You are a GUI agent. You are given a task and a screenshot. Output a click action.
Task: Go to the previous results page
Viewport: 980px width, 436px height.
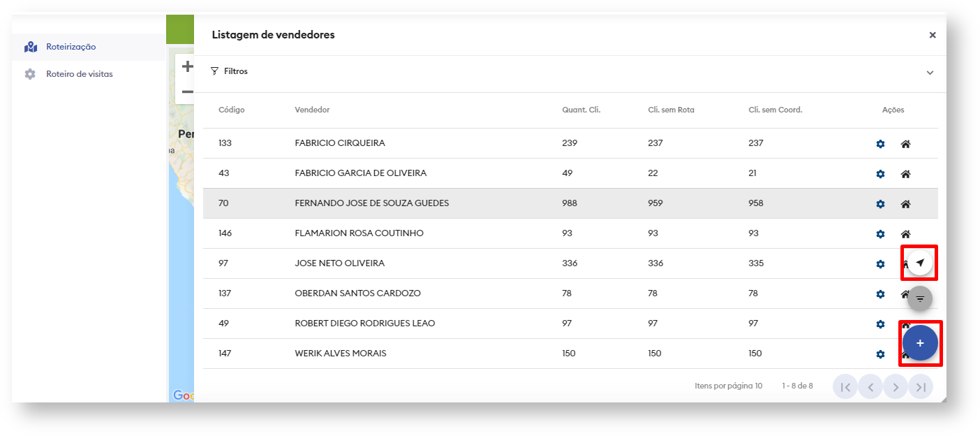point(870,386)
